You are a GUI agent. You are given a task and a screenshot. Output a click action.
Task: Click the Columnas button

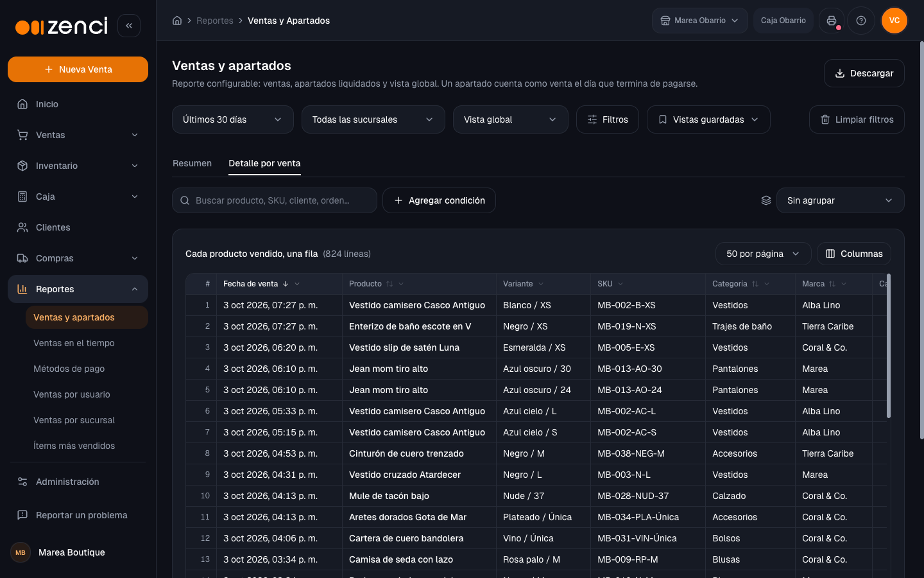pos(854,254)
